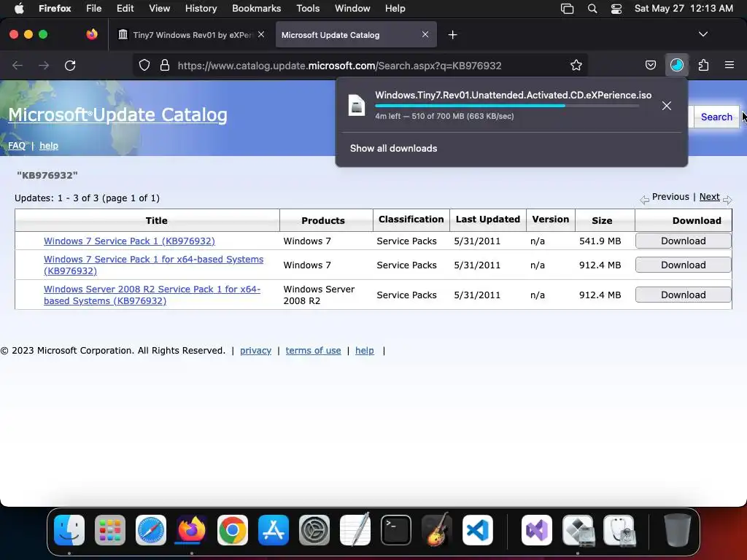Open the Firefox hamburger menu

729,65
